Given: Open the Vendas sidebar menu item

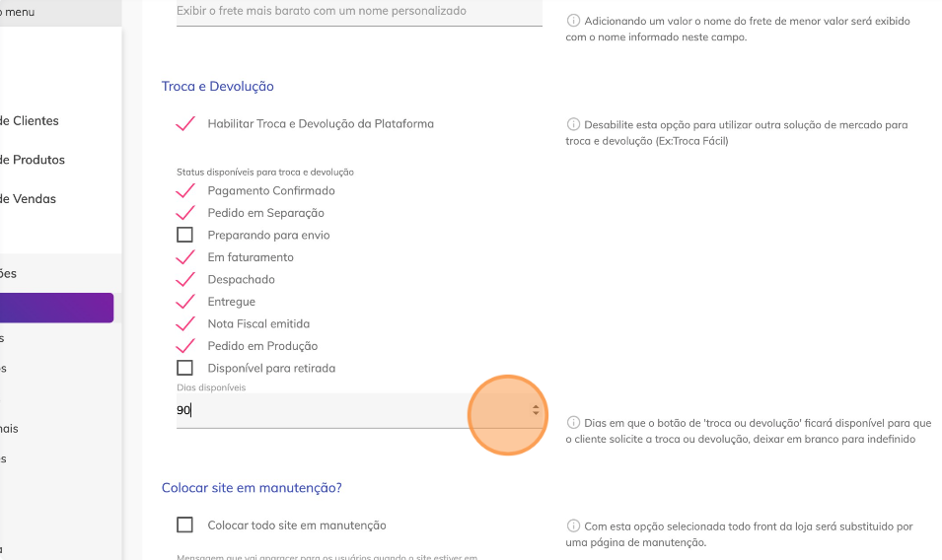Looking at the screenshot, I should [29, 199].
